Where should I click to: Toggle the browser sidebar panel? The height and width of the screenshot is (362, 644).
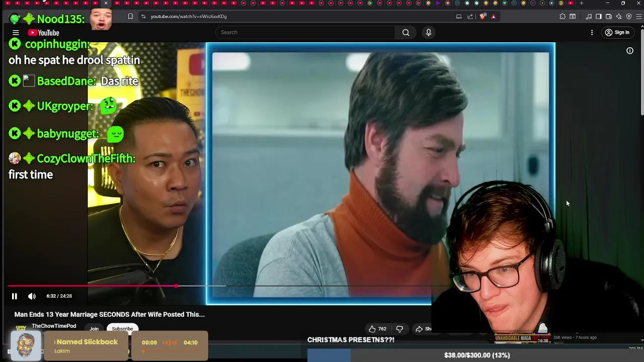(599, 17)
